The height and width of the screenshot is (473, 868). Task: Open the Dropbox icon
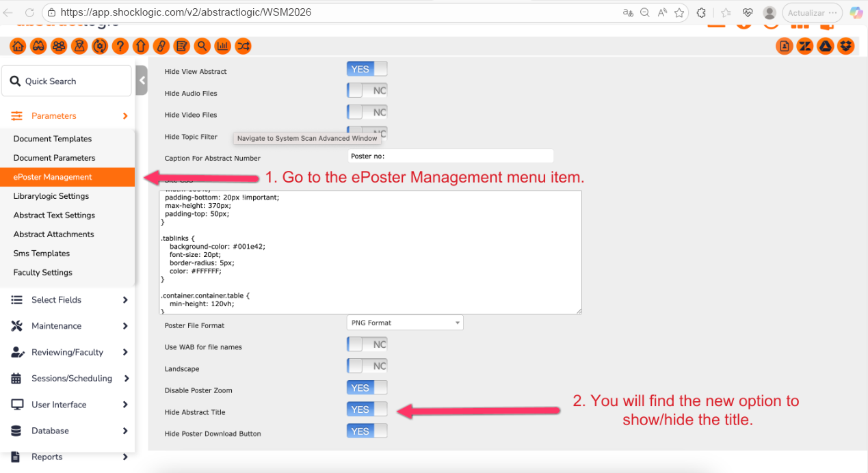846,46
